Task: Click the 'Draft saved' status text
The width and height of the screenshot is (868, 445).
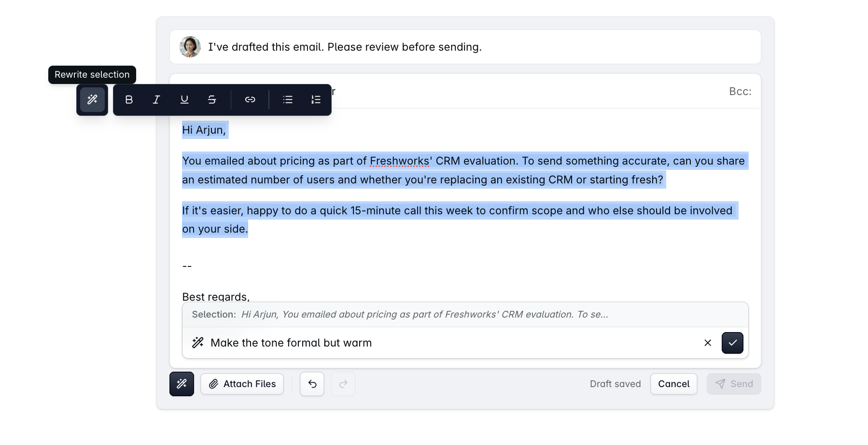Action: 616,384
